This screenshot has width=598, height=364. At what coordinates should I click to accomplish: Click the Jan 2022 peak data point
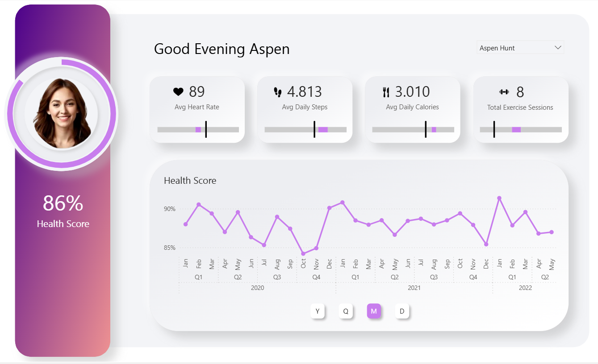pyautogui.click(x=499, y=198)
